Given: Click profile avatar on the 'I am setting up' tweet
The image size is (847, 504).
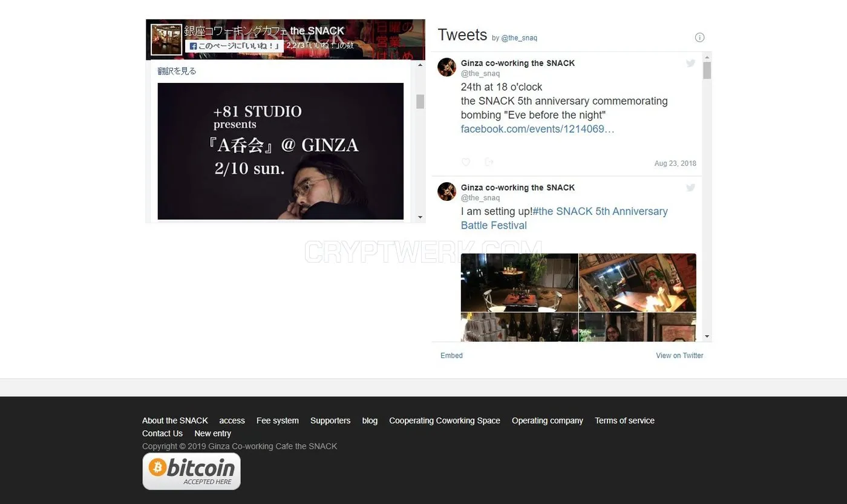Looking at the screenshot, I should [x=446, y=192].
